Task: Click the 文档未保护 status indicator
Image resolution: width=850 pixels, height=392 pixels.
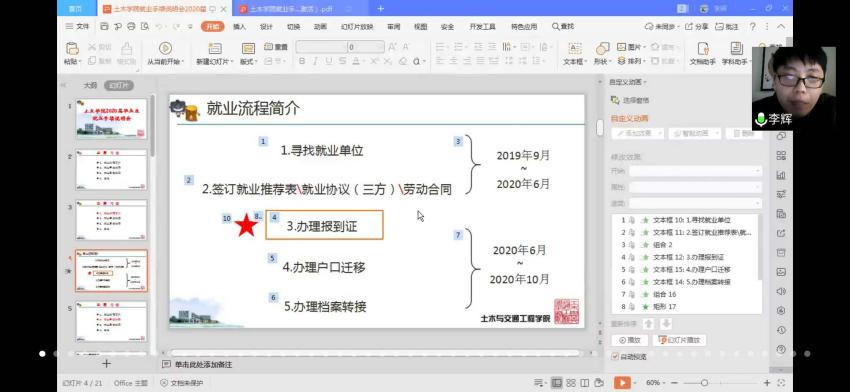Action: pyautogui.click(x=182, y=383)
